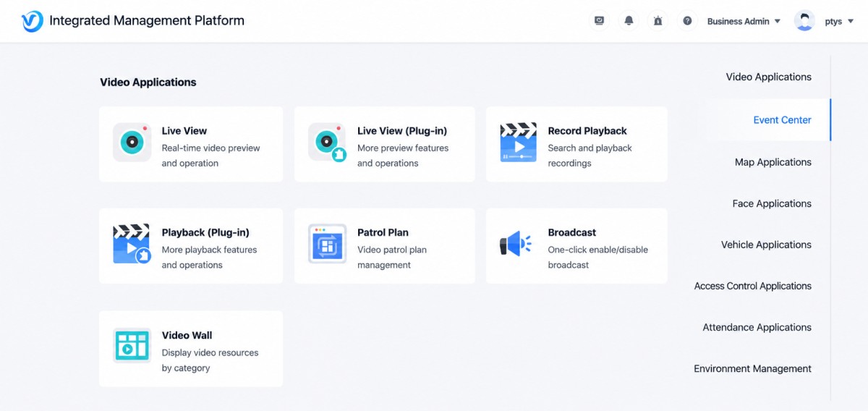This screenshot has height=411, width=868.
Task: Click the monitor screen icon in header
Action: (x=599, y=21)
